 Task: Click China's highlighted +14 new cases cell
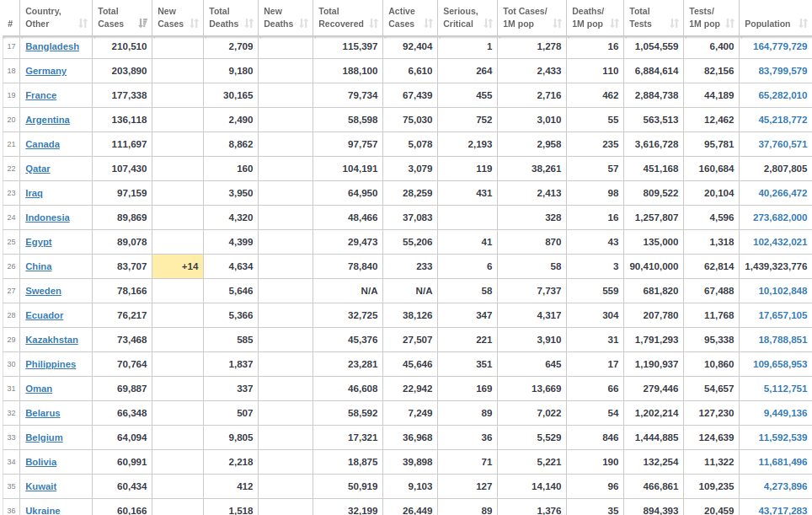[x=178, y=266]
